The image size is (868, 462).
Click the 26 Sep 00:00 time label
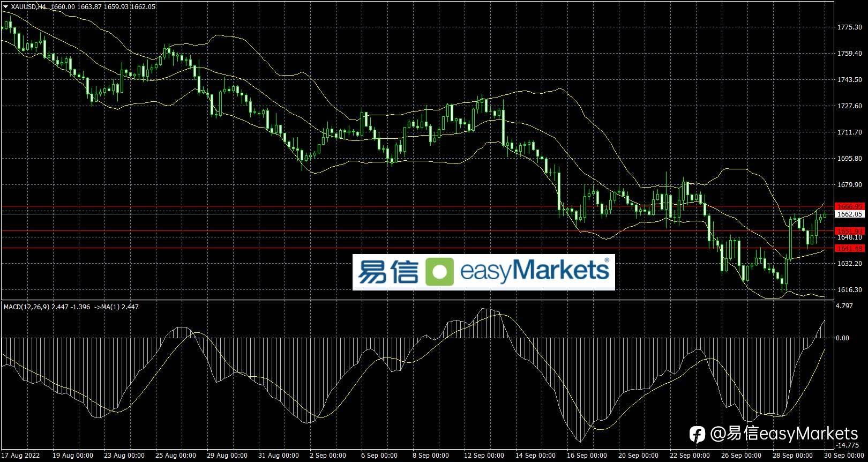742,456
